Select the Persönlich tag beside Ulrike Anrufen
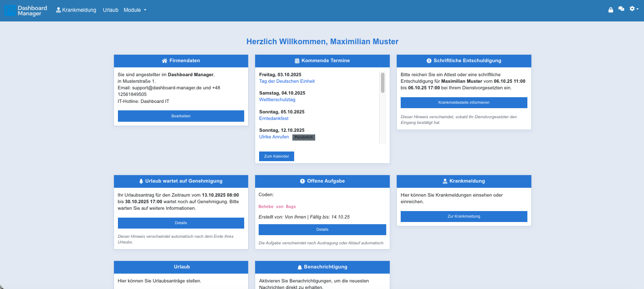The height and width of the screenshot is (289, 644). pyautogui.click(x=304, y=137)
